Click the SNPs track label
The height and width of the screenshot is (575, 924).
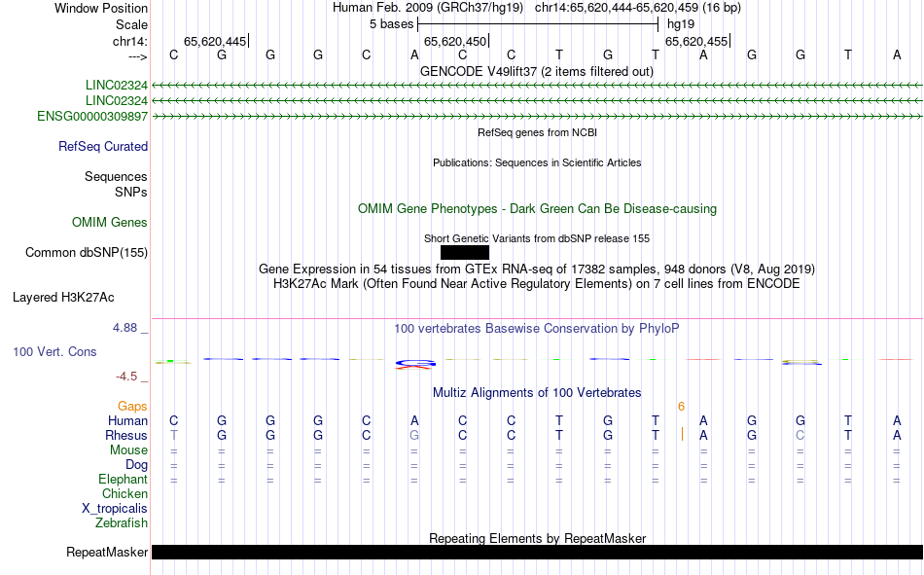click(131, 193)
